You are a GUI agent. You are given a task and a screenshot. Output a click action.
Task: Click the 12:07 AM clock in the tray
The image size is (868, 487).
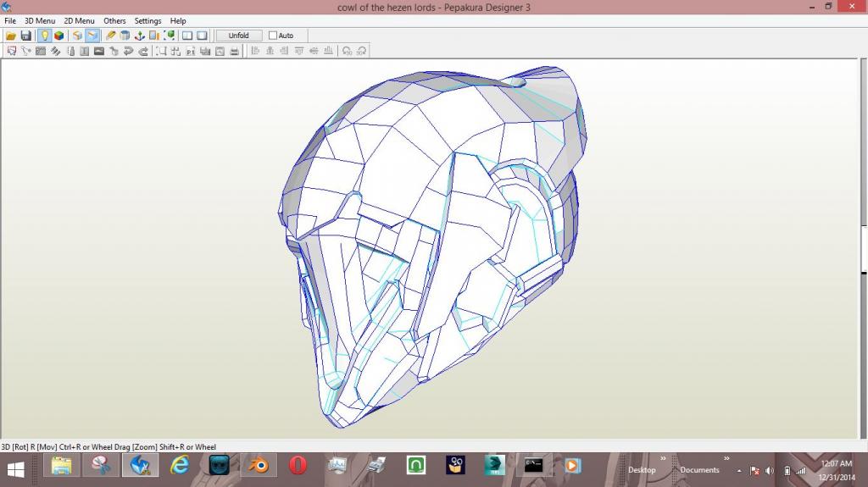pos(837,464)
